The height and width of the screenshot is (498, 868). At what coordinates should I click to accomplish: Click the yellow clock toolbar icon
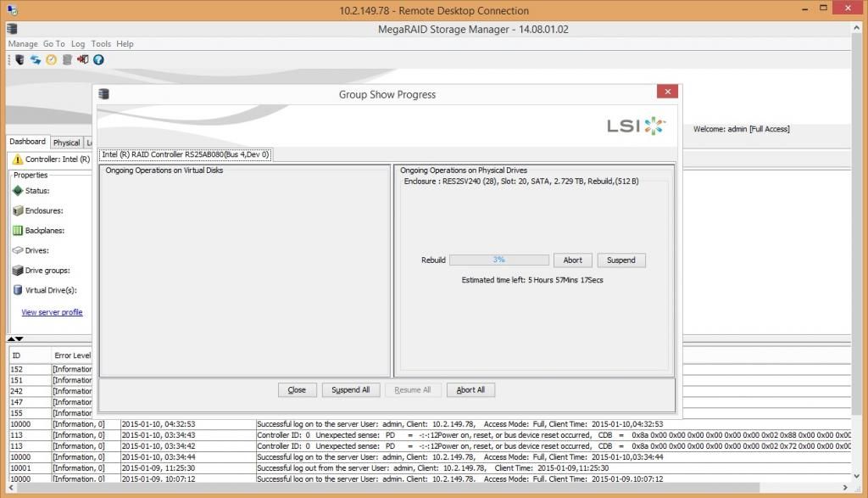tap(51, 60)
